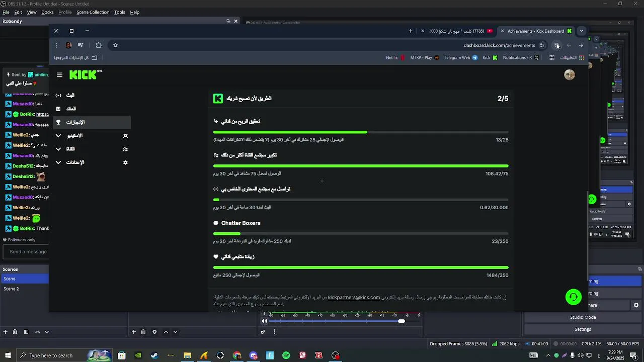Open File Explorer from the taskbar

tap(187, 355)
